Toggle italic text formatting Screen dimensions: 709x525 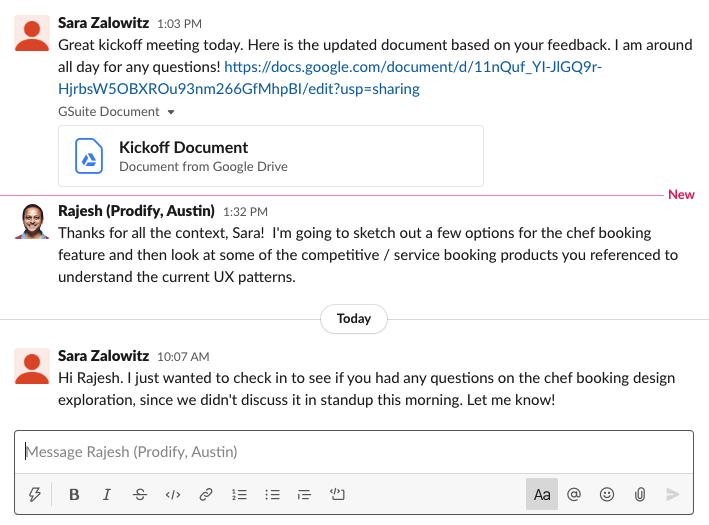coord(107,494)
